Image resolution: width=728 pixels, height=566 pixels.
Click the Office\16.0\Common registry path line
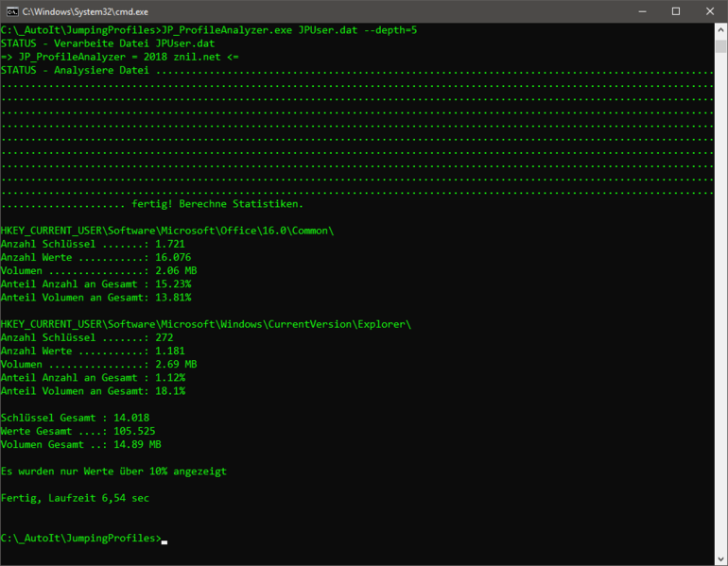167,231
